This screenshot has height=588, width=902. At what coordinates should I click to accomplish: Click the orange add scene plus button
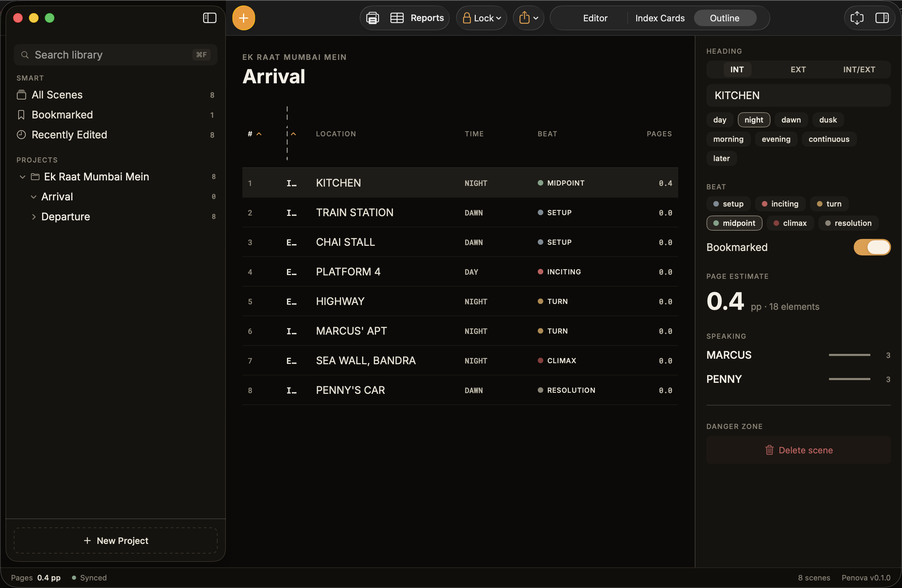click(243, 18)
